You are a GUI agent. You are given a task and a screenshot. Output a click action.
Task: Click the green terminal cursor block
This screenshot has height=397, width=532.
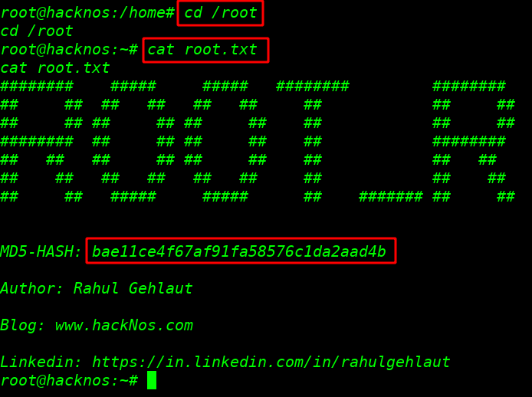(152, 380)
